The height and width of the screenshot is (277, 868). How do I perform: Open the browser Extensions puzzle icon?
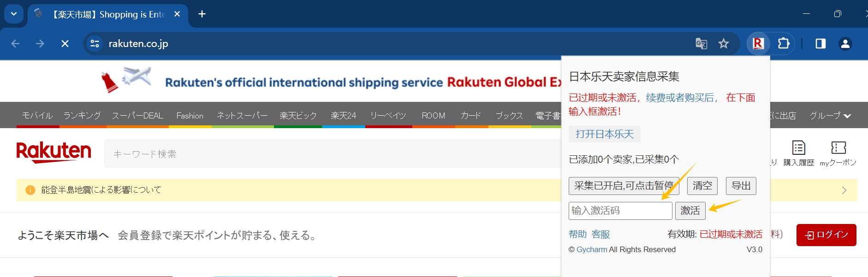coord(784,44)
